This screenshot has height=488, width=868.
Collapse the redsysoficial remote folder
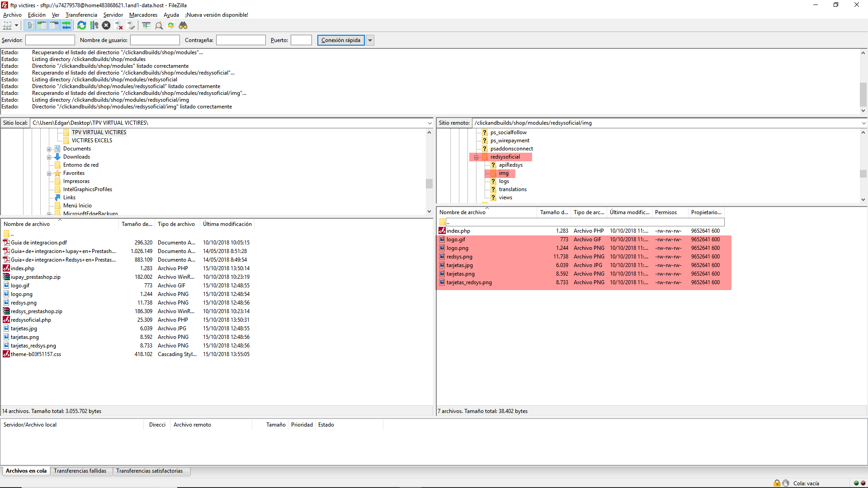[476, 157]
